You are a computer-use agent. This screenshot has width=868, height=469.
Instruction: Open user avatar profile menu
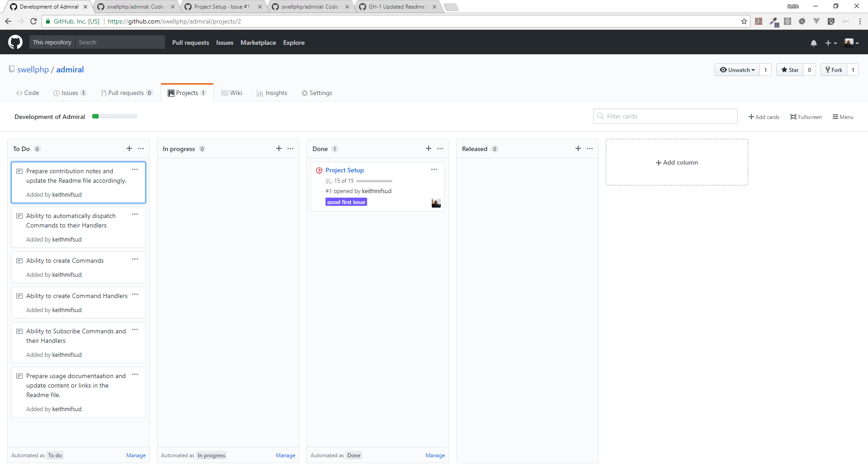851,43
